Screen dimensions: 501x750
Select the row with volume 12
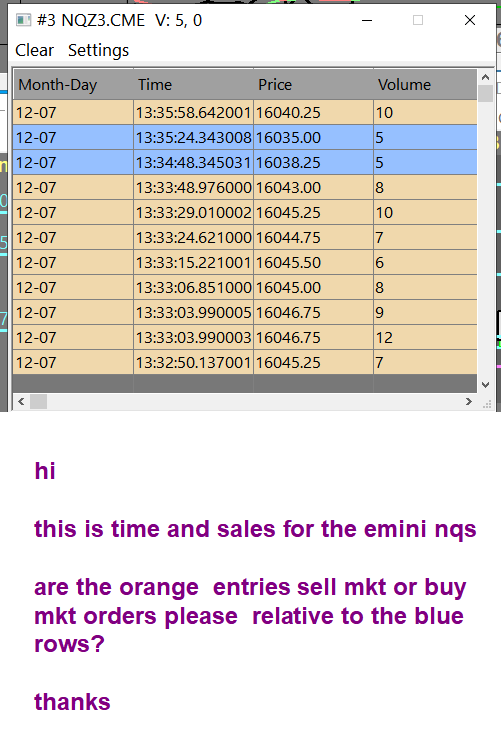(245, 338)
